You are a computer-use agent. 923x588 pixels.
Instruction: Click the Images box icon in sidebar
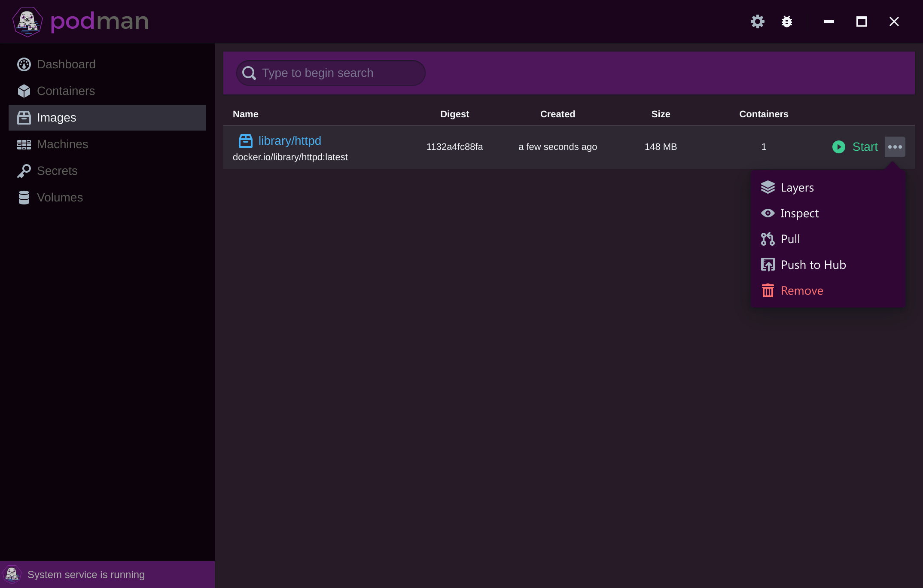24,118
